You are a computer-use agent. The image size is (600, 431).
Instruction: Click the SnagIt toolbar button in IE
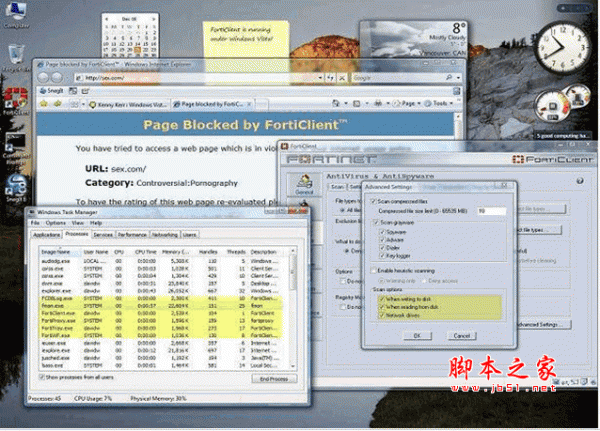pos(52,91)
